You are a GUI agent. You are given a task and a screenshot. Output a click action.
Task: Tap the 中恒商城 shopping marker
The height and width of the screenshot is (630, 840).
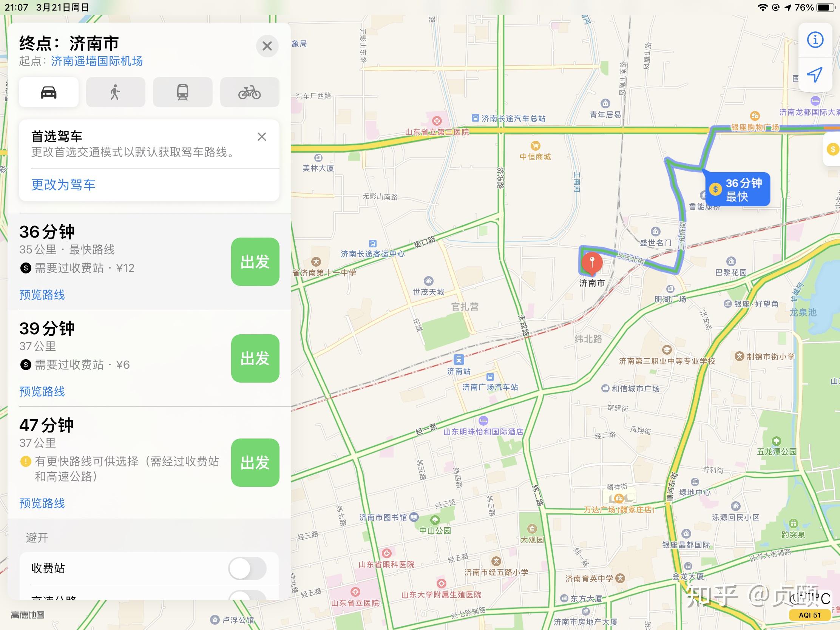point(536,145)
